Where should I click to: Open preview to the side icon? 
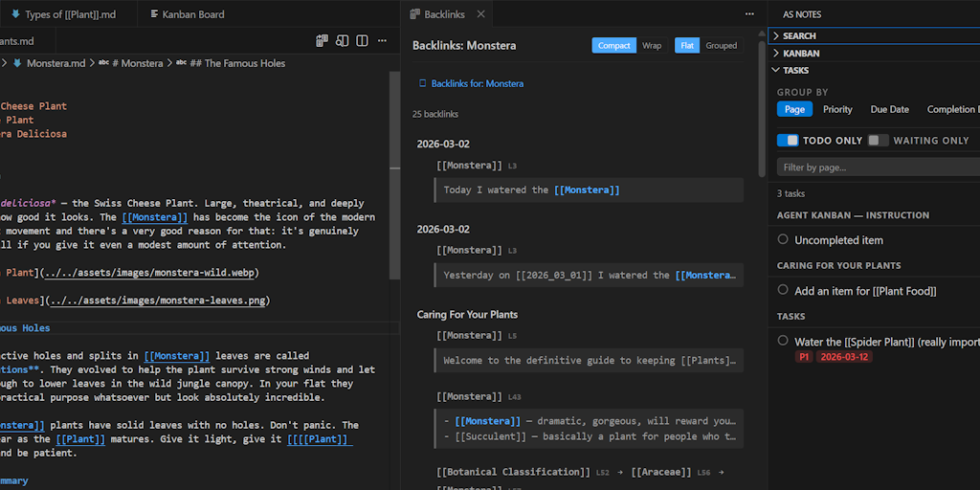tap(342, 41)
